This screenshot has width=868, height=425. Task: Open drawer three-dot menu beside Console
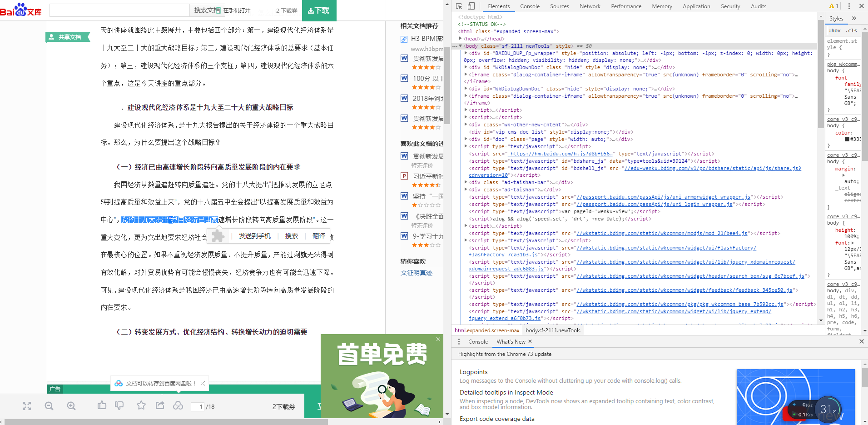coord(459,341)
